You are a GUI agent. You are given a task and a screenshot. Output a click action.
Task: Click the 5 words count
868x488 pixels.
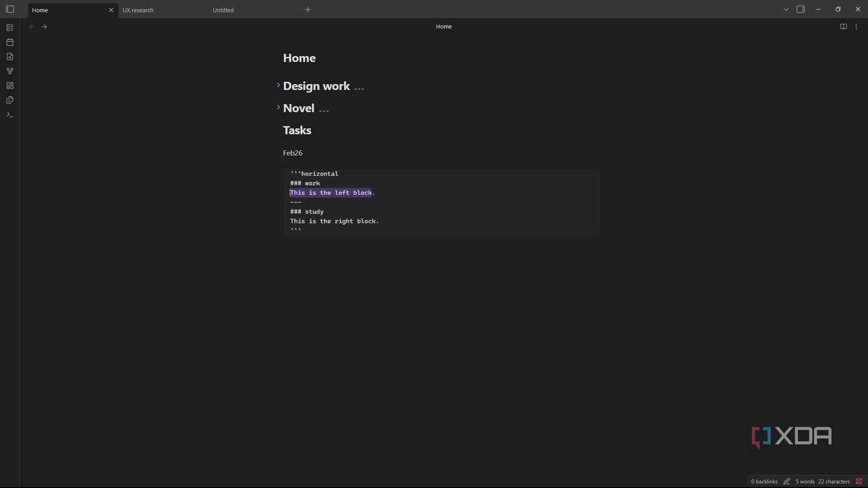tap(805, 482)
